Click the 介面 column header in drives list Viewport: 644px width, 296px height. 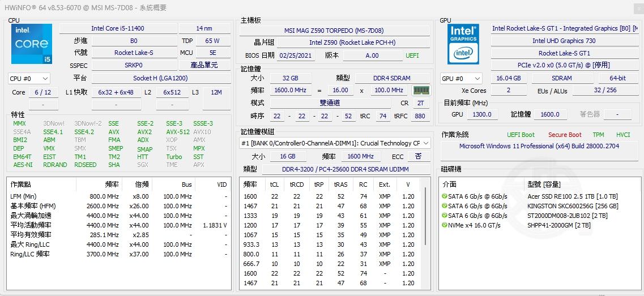[482, 185]
